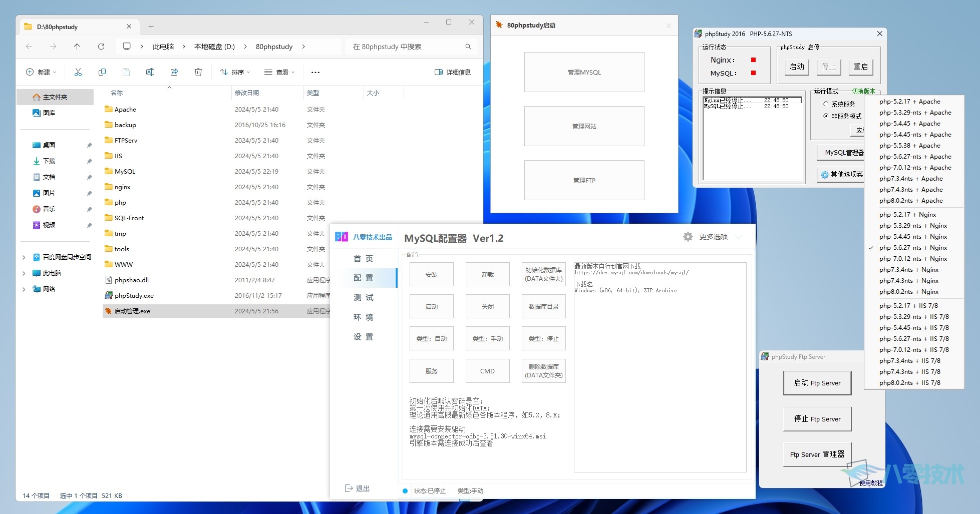
Task: Click 安装 button in MySQL配置器
Action: pos(432,274)
